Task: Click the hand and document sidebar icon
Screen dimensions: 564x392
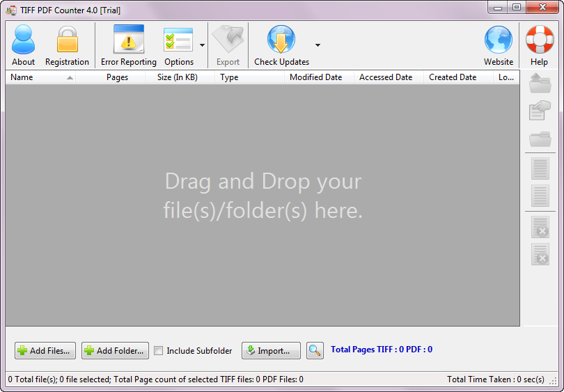Action: coord(540,111)
